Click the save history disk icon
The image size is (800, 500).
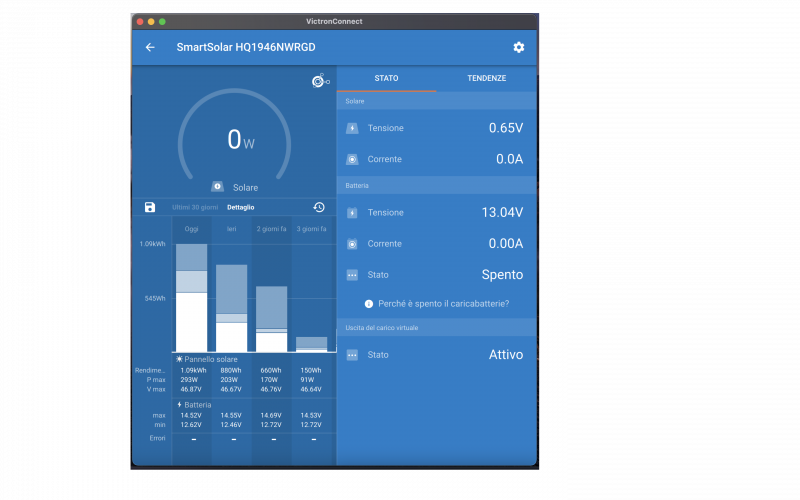[150, 207]
